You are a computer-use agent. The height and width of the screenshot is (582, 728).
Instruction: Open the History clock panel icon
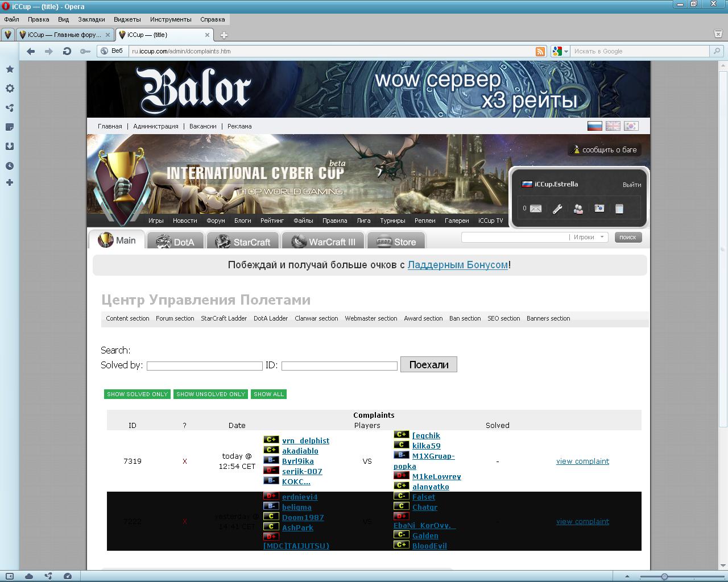[x=10, y=166]
